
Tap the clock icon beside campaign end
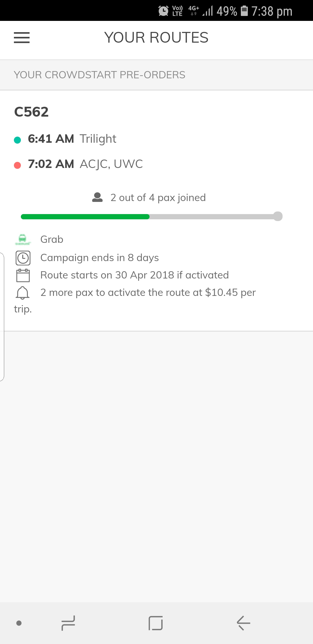tap(23, 258)
